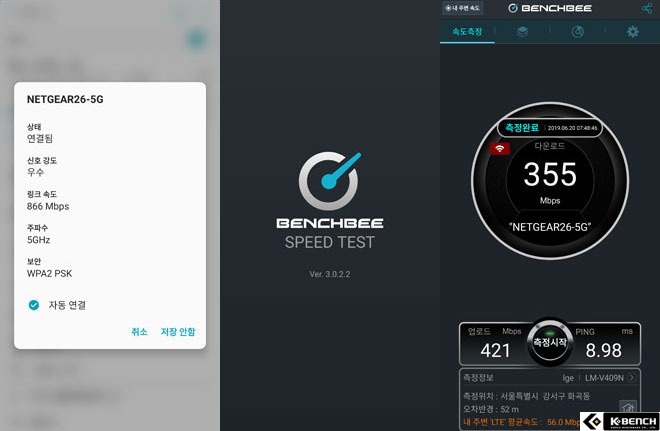Viewport: 660px width, 431px height.
Task: Click the 내 주변 'LTE' 평균속도 line
Action: [x=521, y=422]
